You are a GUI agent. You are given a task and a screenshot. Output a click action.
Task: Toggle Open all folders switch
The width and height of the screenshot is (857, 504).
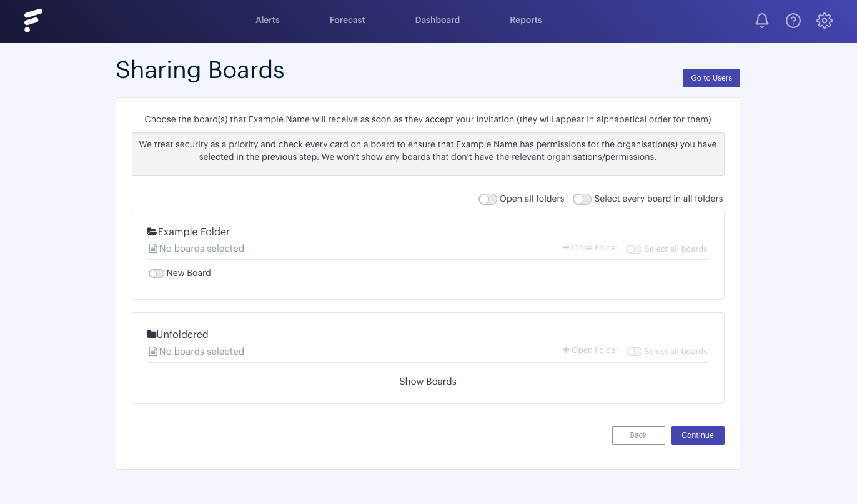click(488, 199)
